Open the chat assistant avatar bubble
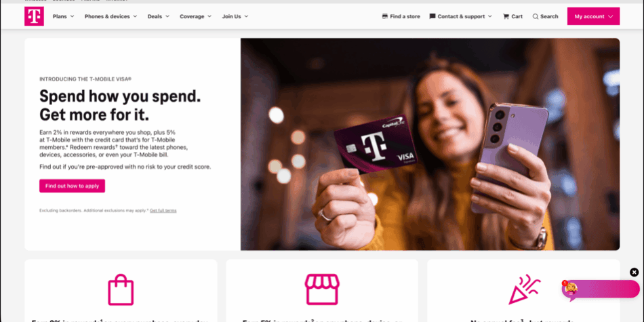This screenshot has width=644, height=322. coord(571,289)
